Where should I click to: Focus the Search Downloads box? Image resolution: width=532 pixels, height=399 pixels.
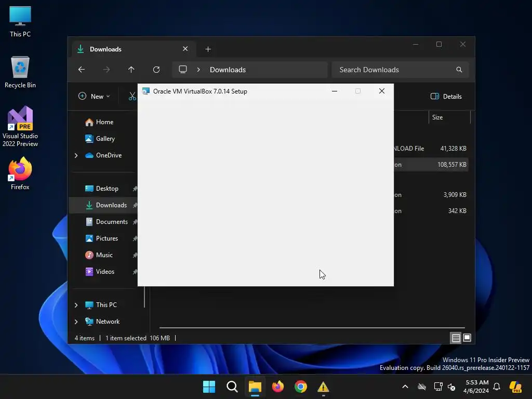pyautogui.click(x=401, y=70)
